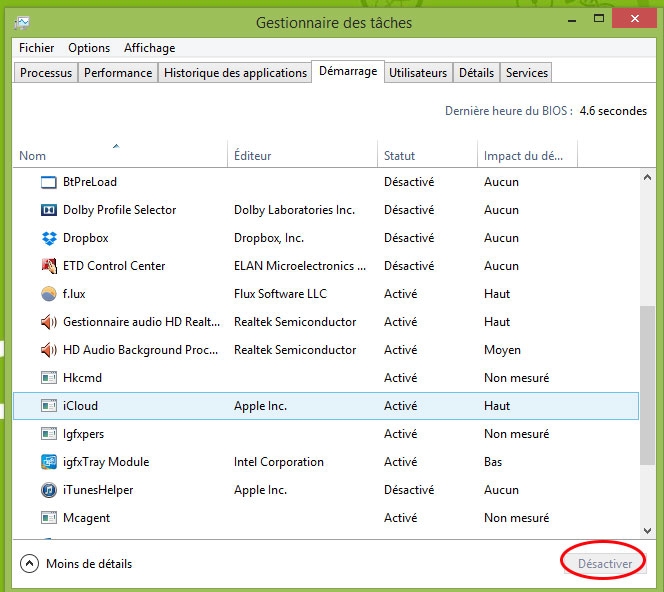Screen dimensions: 664x592
Task: Switch to the Utilisateurs tab
Action: pos(418,73)
